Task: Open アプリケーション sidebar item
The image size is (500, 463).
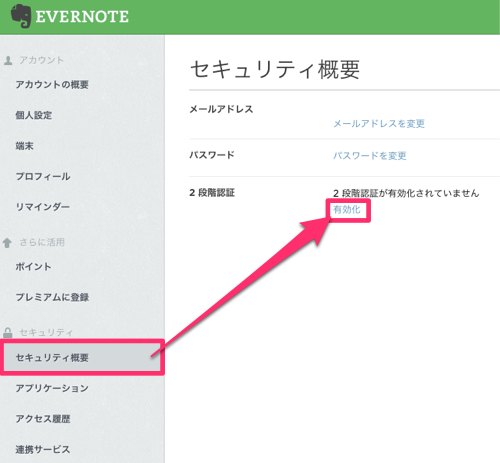Action: 52,388
